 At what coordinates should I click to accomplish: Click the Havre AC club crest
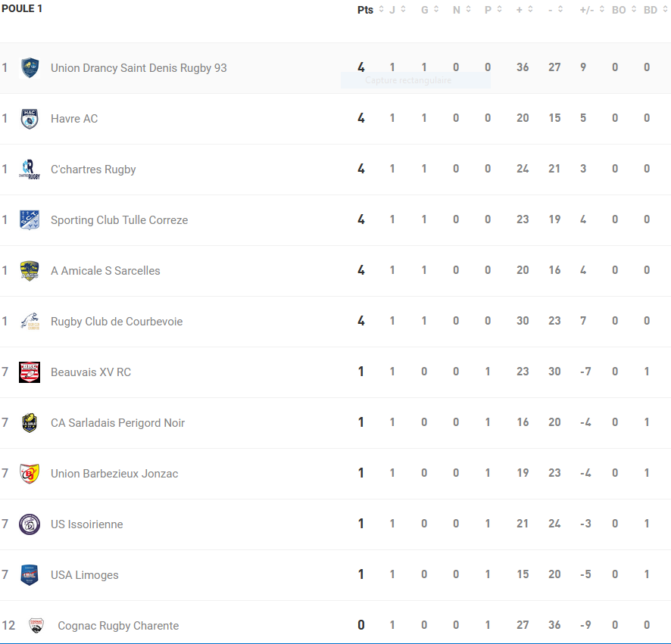click(30, 119)
